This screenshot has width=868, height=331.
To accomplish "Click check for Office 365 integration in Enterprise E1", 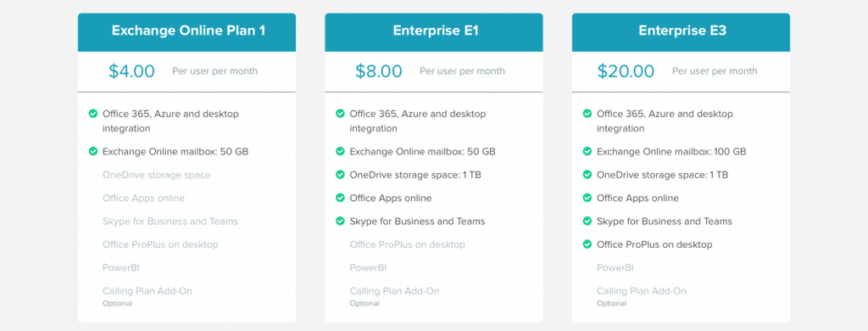I will pos(341,114).
